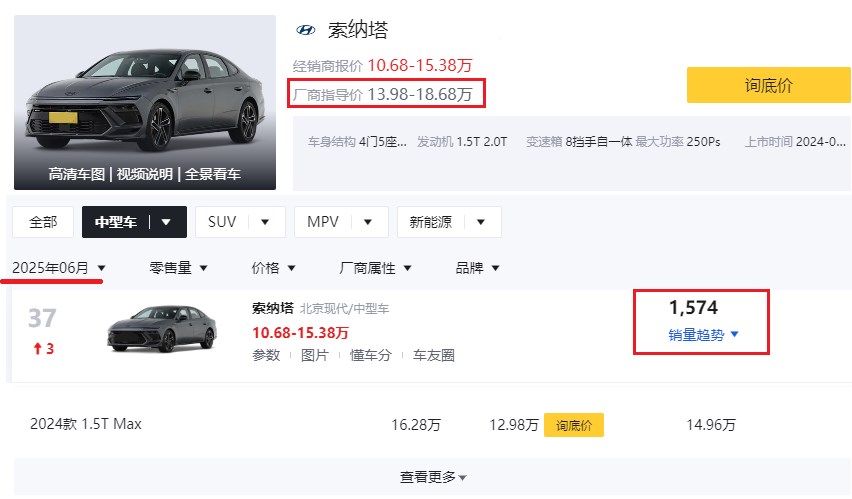Open the 全景看车 link
The width and height of the screenshot is (852, 499).
212,174
